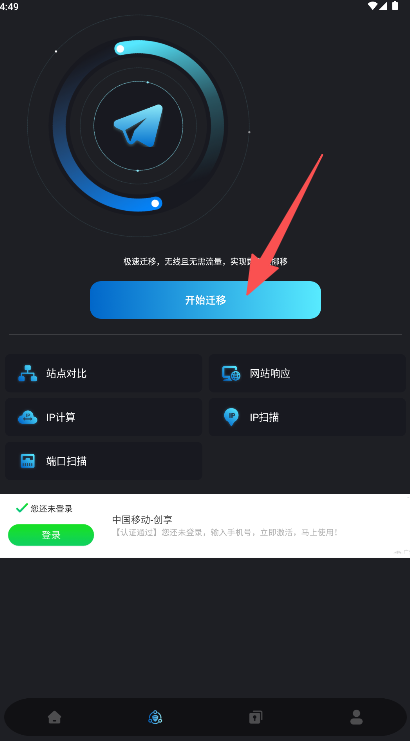The width and height of the screenshot is (410, 741).
Task: Tap the green 登录 button
Action: point(51,535)
